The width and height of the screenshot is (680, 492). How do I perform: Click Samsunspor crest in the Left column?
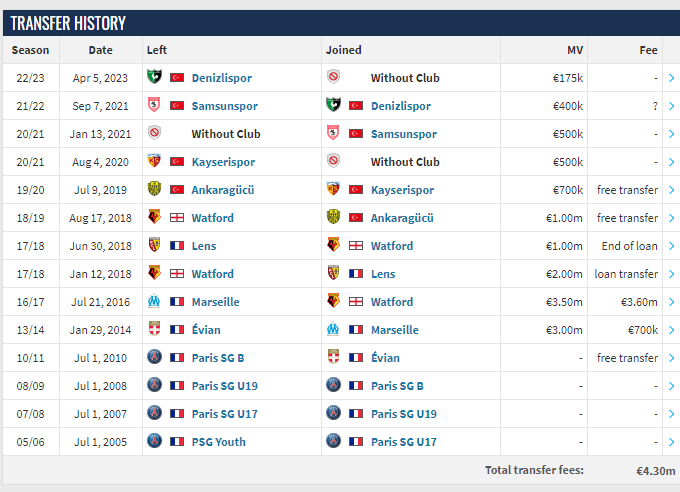pyautogui.click(x=154, y=105)
